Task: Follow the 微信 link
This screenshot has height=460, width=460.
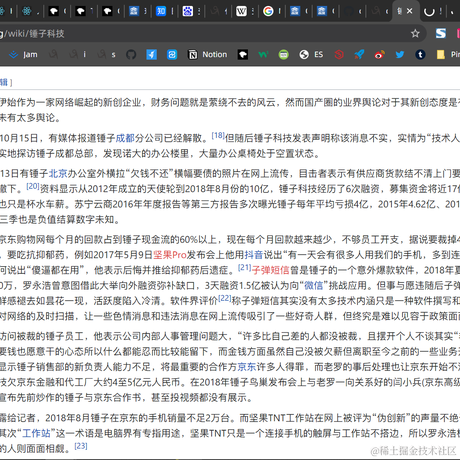Action: tap(313, 285)
